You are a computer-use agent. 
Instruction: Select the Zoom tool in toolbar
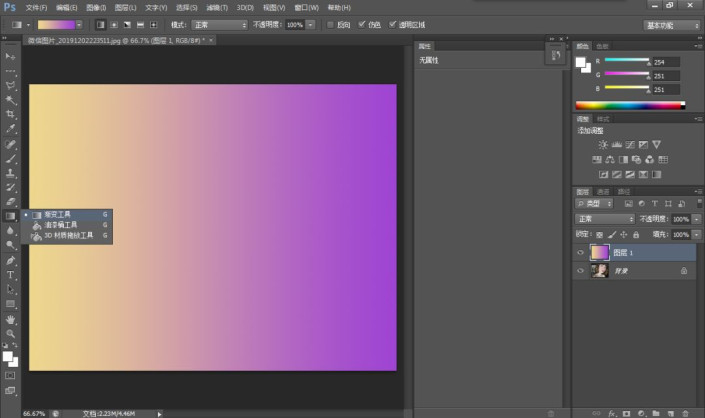click(10, 334)
